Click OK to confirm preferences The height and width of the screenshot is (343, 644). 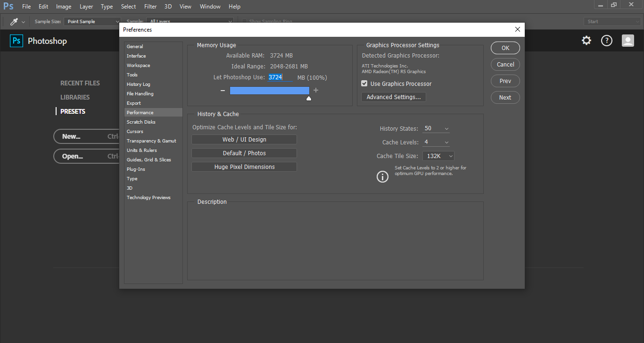coord(505,48)
